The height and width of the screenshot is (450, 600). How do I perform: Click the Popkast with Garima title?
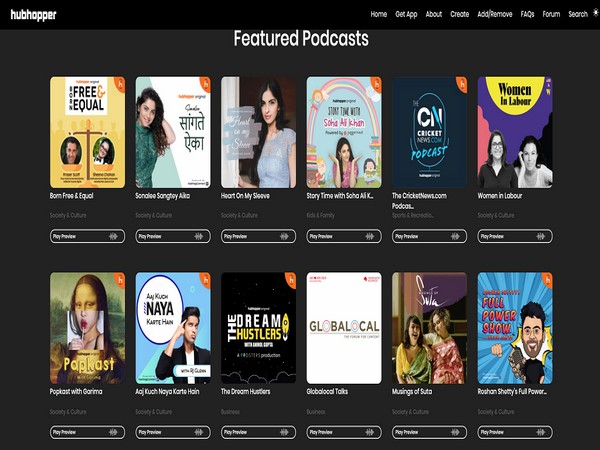[76, 391]
